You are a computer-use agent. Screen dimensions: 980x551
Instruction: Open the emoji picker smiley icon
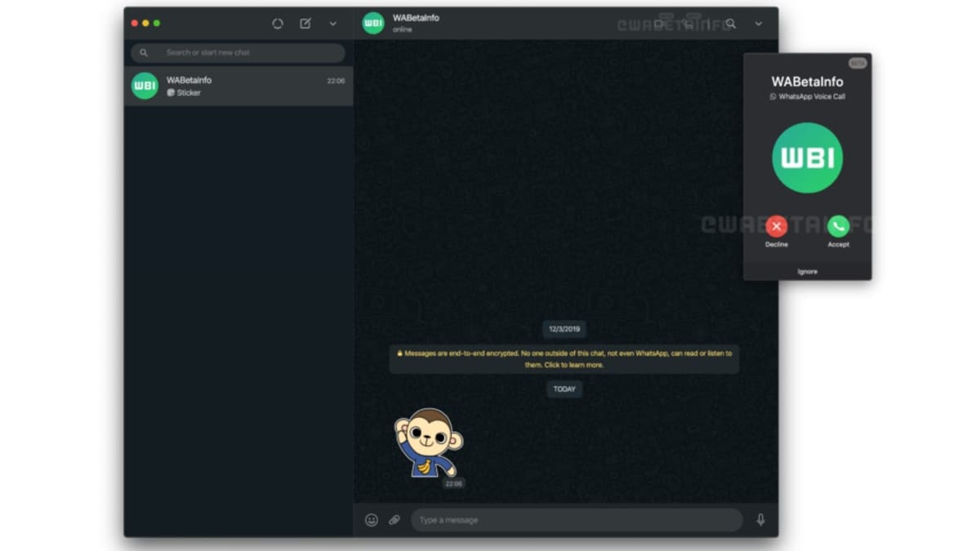[x=372, y=520]
